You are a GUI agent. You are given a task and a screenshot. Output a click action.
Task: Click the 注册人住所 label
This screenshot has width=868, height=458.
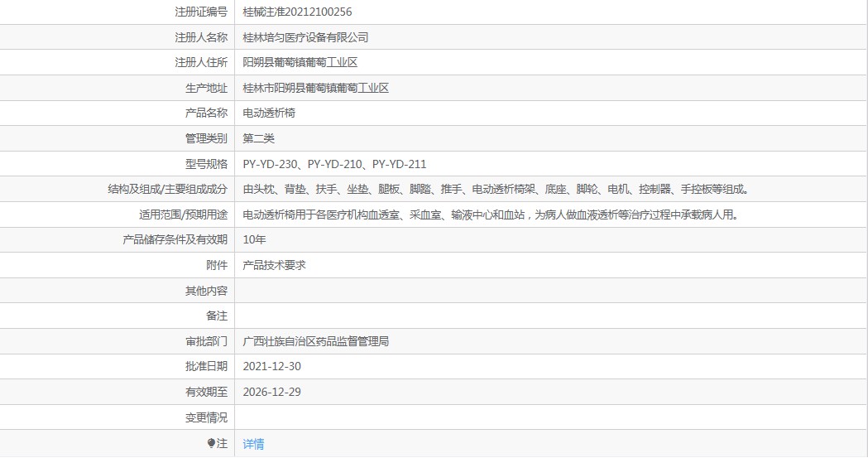[201, 62]
